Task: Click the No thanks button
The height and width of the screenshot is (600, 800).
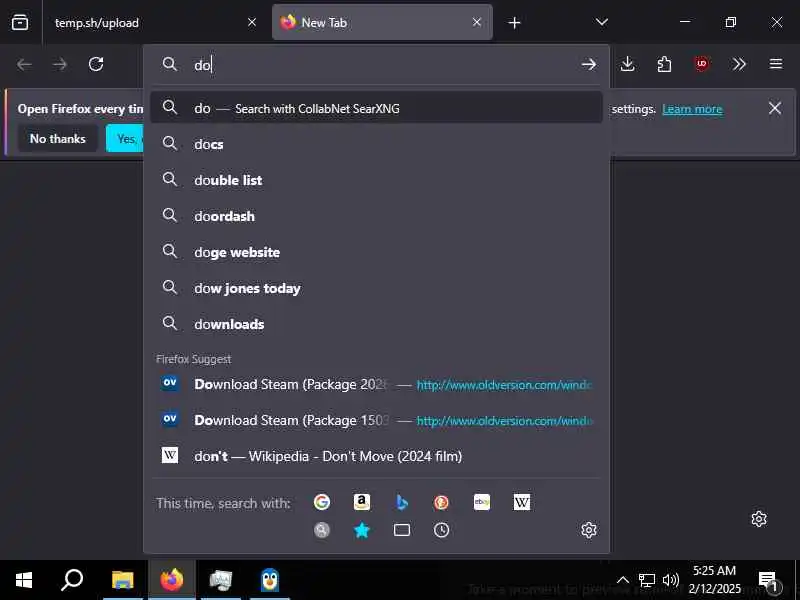Action: point(58,139)
